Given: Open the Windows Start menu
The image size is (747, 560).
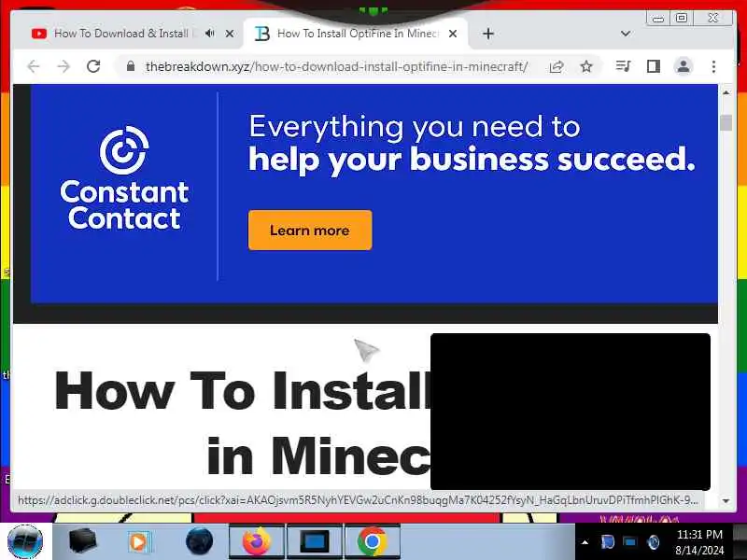Looking at the screenshot, I should click(25, 541).
